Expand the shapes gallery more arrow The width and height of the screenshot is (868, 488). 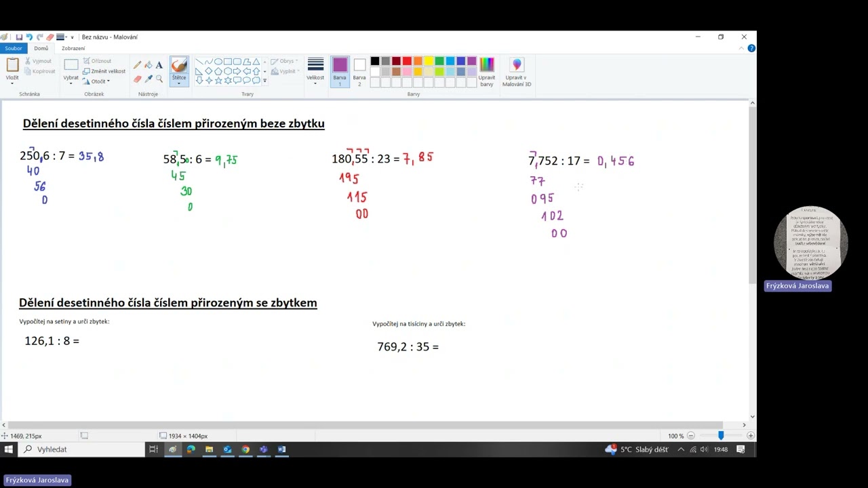click(264, 81)
